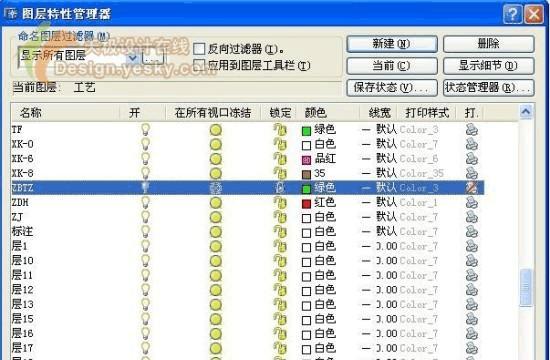Toggle the plot printer icon for layer 标注

click(471, 232)
